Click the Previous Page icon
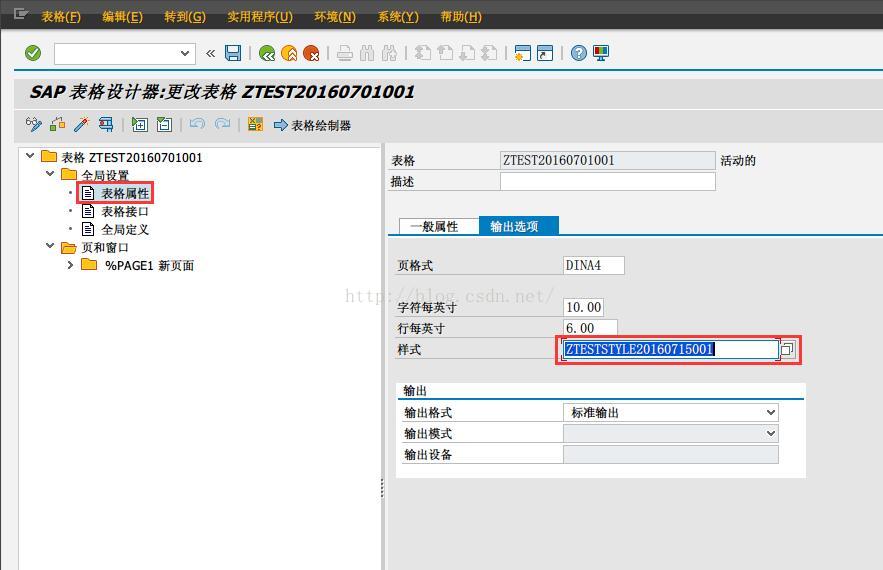The height and width of the screenshot is (570, 883). pyautogui.click(x=445, y=54)
